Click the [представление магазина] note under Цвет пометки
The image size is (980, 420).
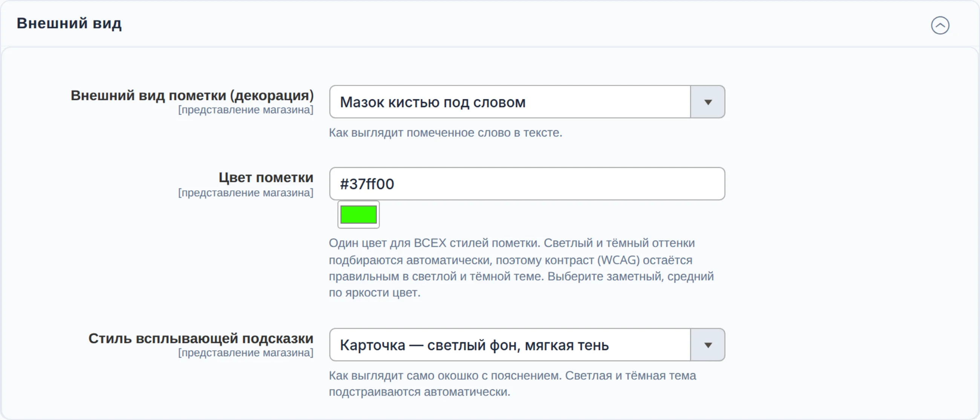(246, 193)
